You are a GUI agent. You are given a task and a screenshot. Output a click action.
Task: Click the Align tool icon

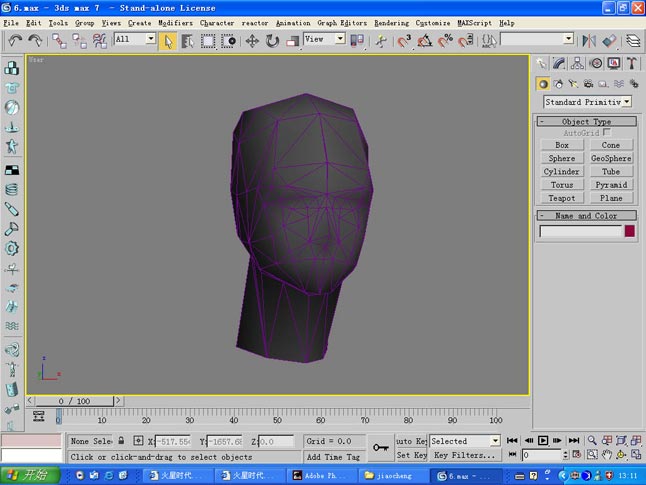point(609,41)
